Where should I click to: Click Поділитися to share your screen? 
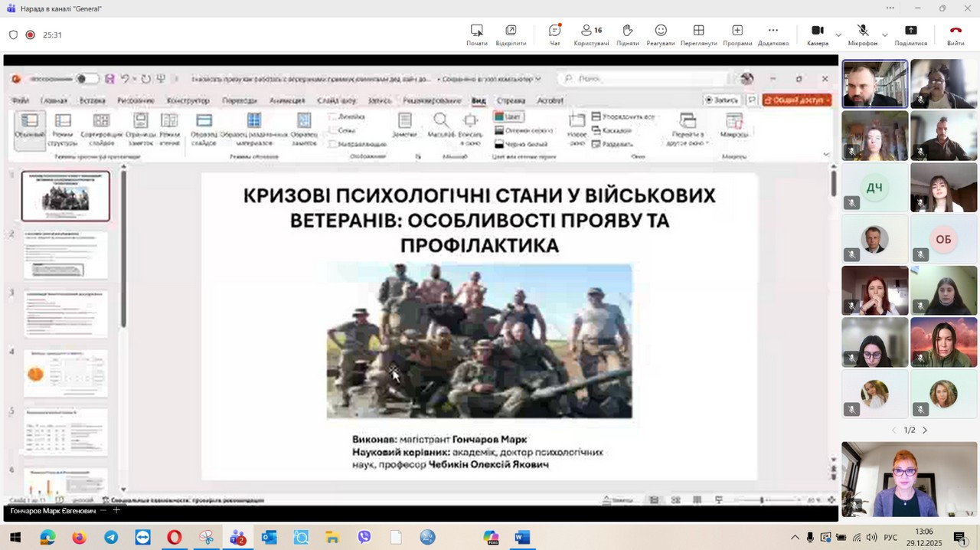[x=910, y=34]
